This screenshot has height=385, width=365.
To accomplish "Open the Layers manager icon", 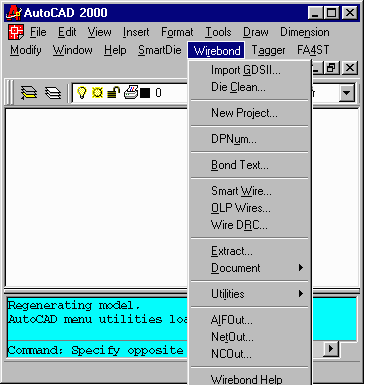I will tap(53, 93).
